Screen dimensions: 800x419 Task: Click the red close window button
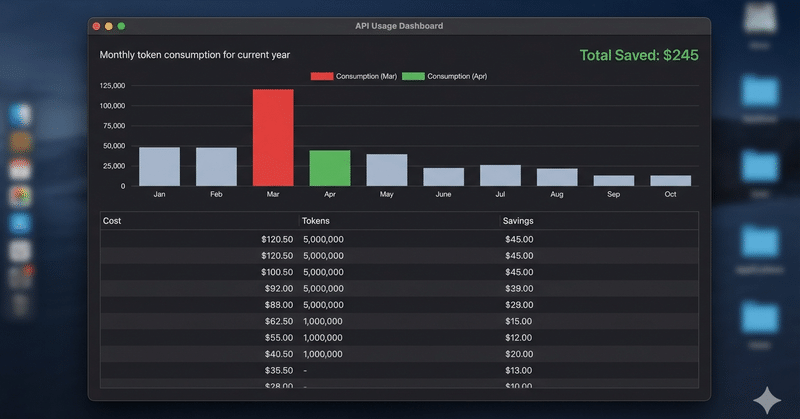point(96,26)
